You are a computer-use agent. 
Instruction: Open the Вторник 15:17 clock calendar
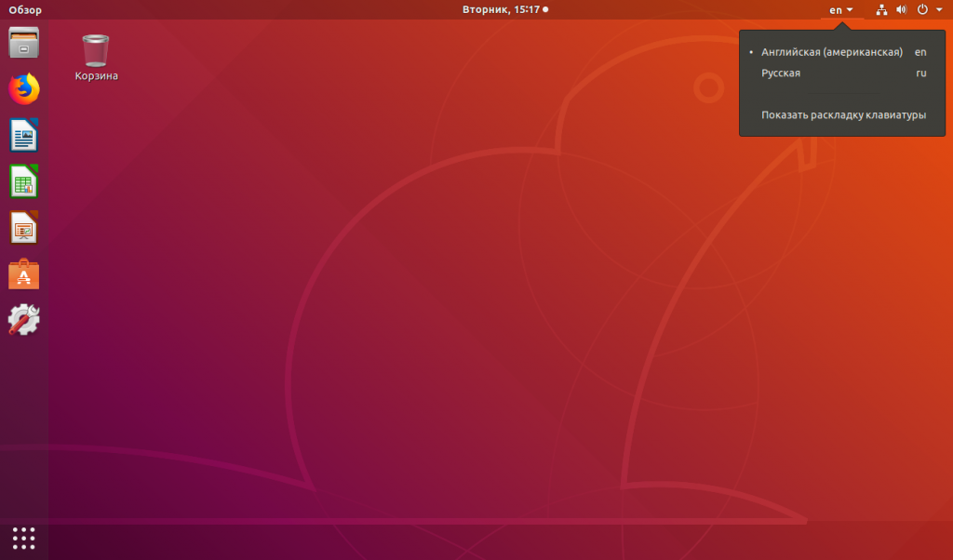(504, 10)
